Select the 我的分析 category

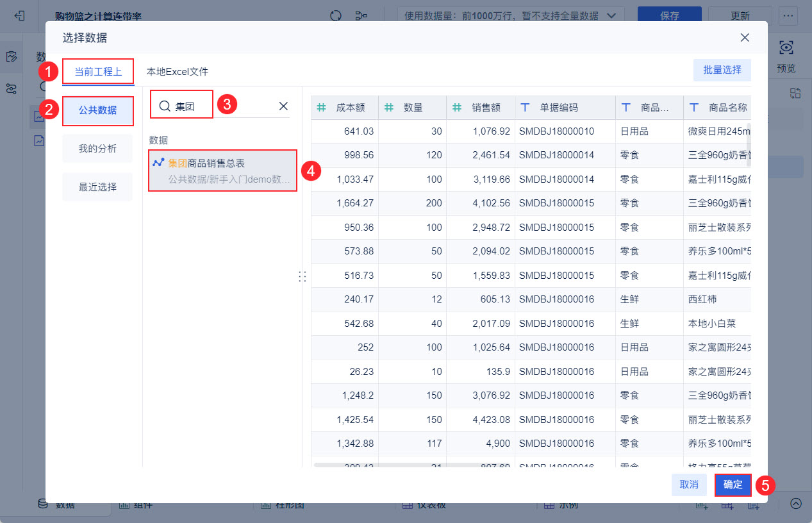click(98, 149)
